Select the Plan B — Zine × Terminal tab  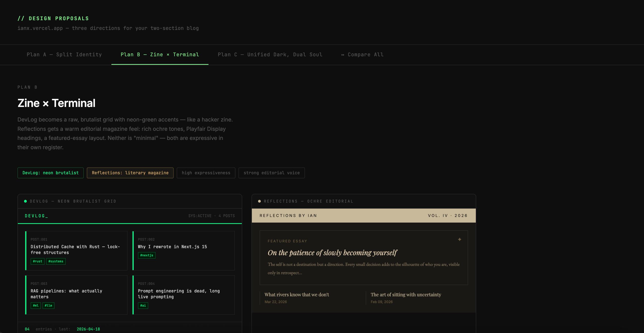click(x=160, y=55)
